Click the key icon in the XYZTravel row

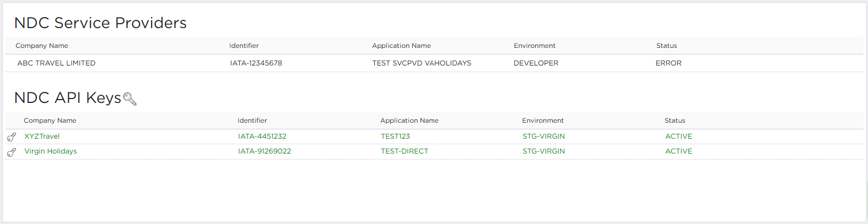[x=12, y=137]
